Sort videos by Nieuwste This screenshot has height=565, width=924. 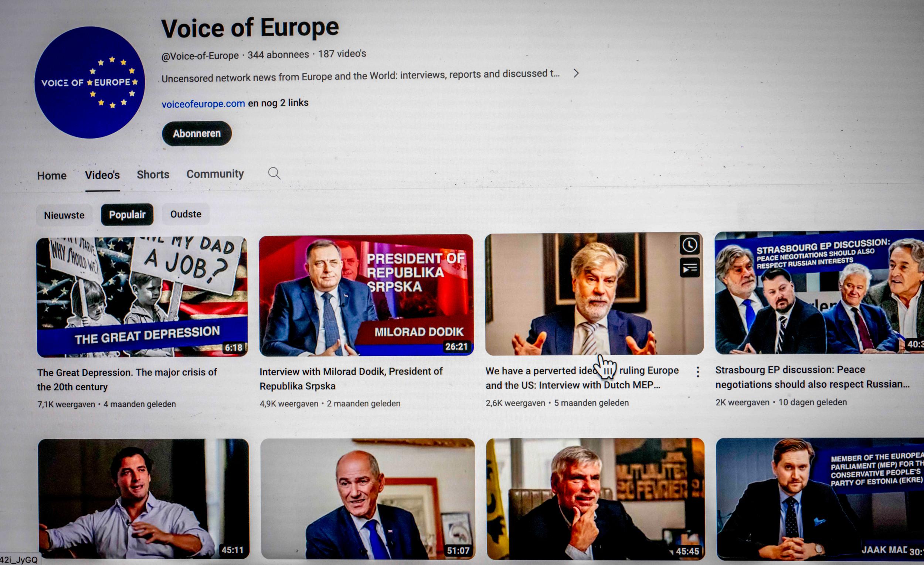[x=64, y=215]
